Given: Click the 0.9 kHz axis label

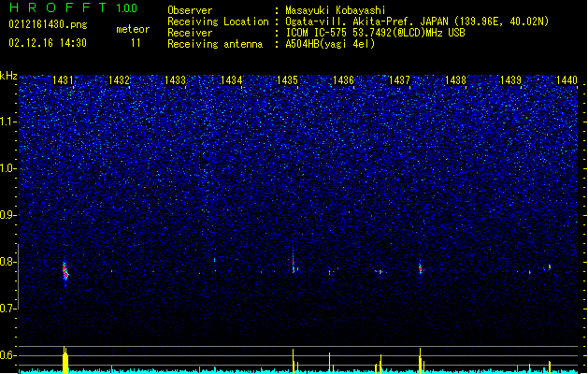Looking at the screenshot, I should click(7, 215).
